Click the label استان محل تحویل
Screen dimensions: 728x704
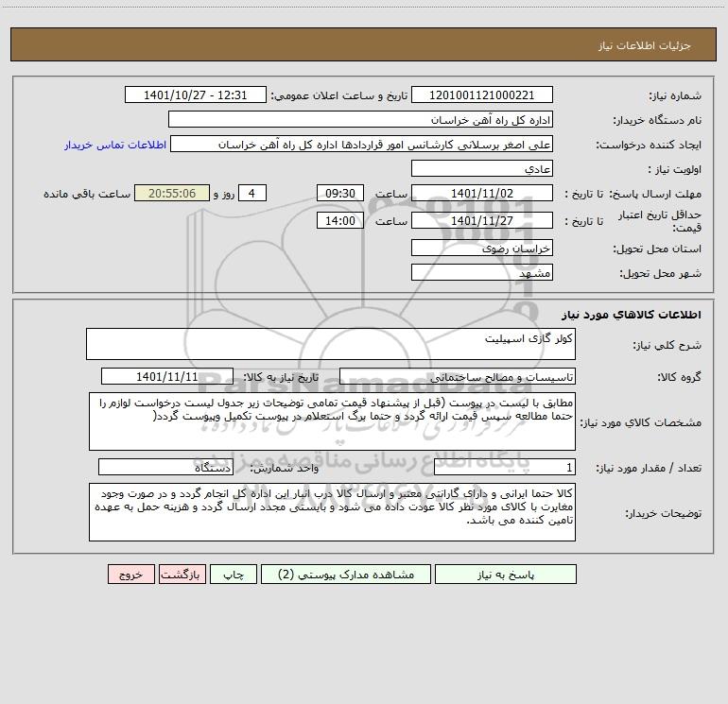tap(657, 249)
